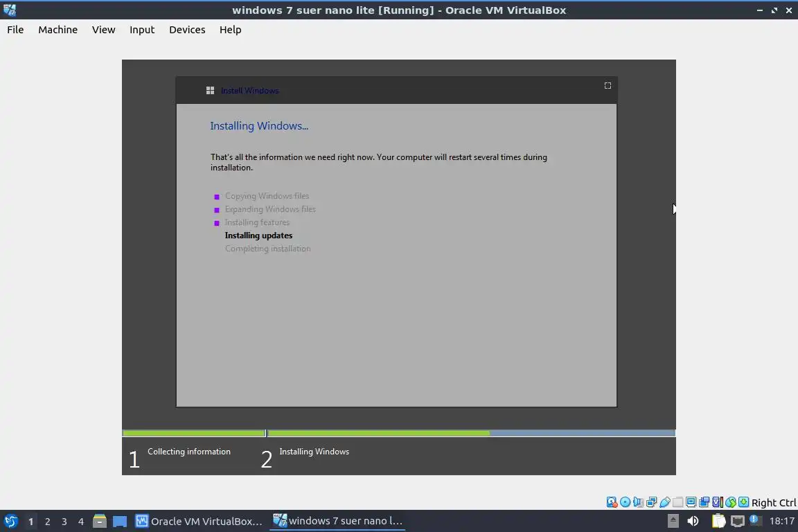
Task: Click the optical disk status icon
Action: tap(625, 502)
